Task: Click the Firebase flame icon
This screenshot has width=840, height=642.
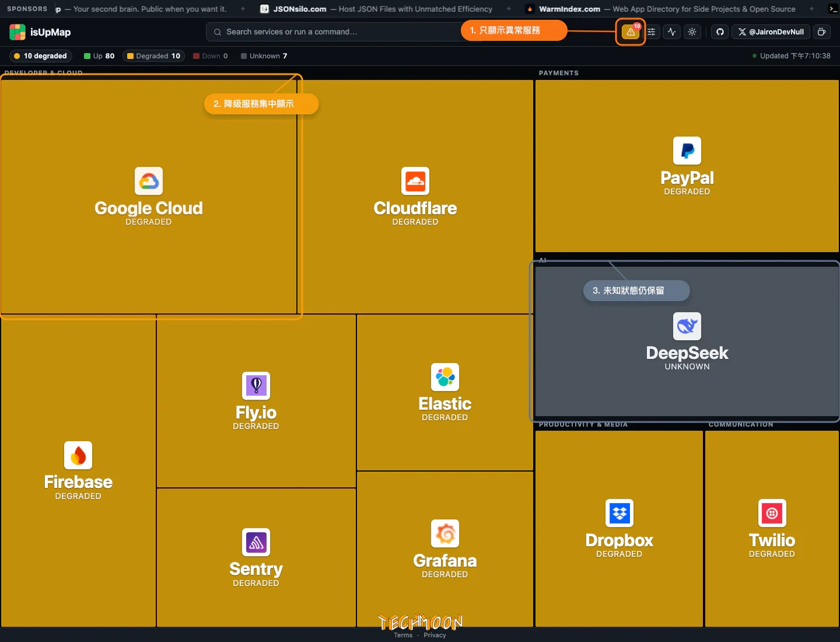Action: coord(78,455)
